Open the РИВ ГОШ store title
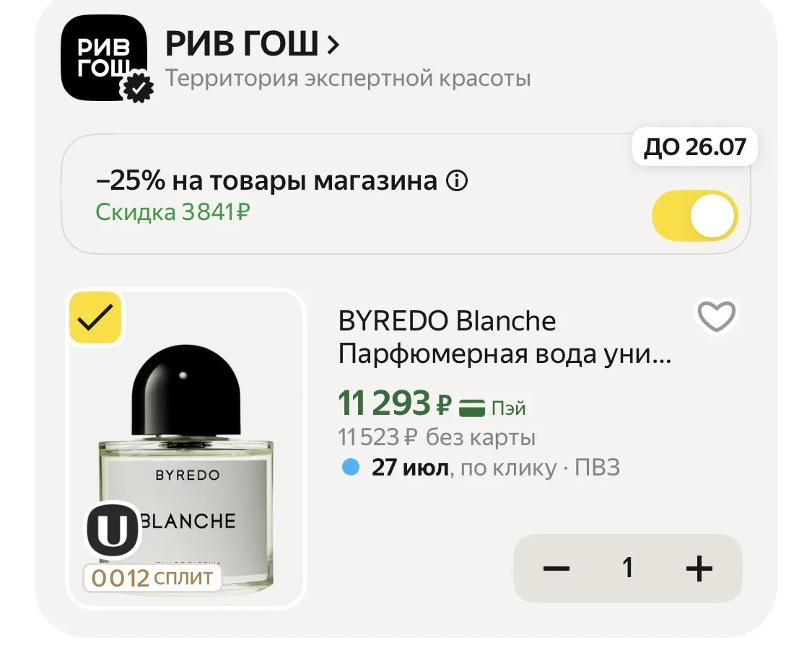 241,43
